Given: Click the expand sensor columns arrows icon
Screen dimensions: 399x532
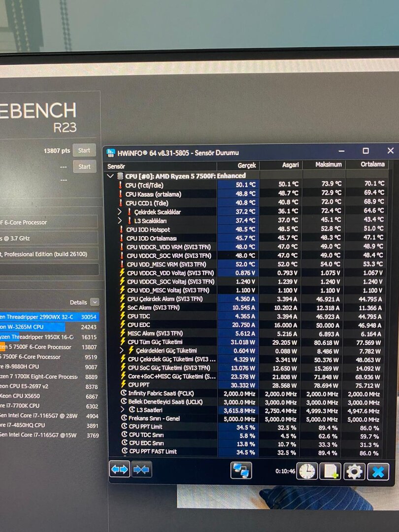Looking at the screenshot, I should (119, 469).
